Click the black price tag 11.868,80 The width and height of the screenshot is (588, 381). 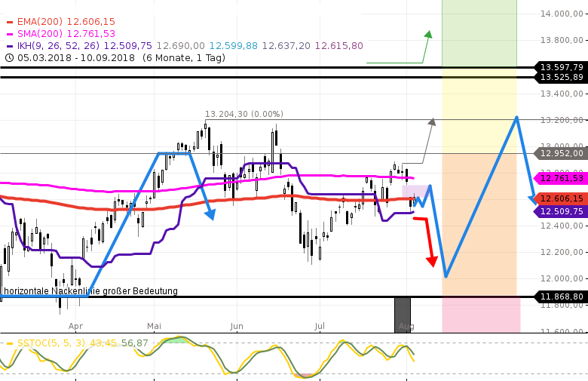click(x=561, y=297)
